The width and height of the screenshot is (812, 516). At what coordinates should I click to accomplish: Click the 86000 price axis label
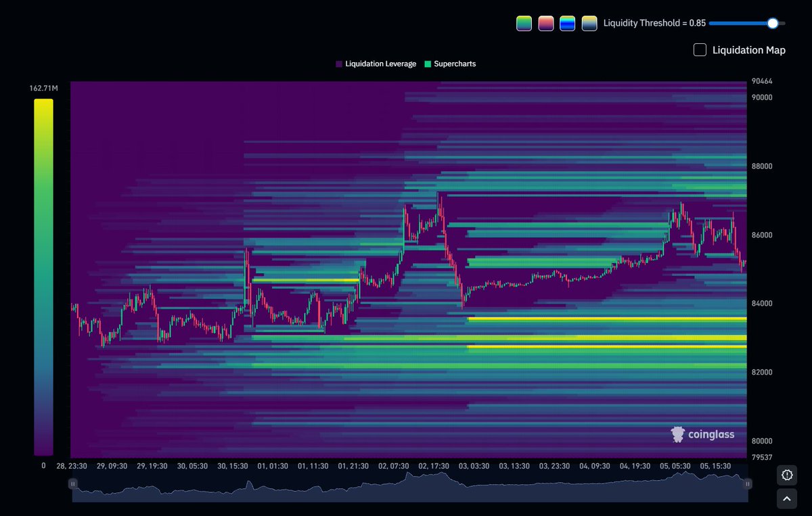[762, 235]
